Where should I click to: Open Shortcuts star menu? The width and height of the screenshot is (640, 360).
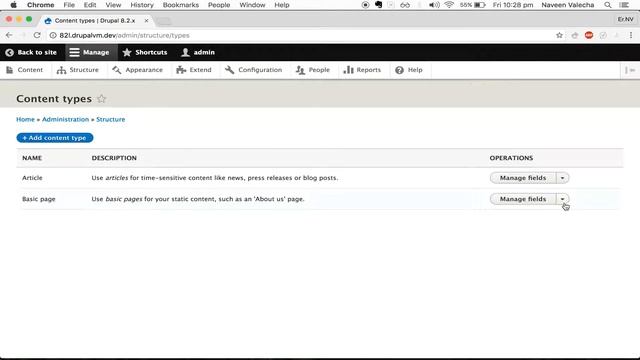[x=145, y=52]
